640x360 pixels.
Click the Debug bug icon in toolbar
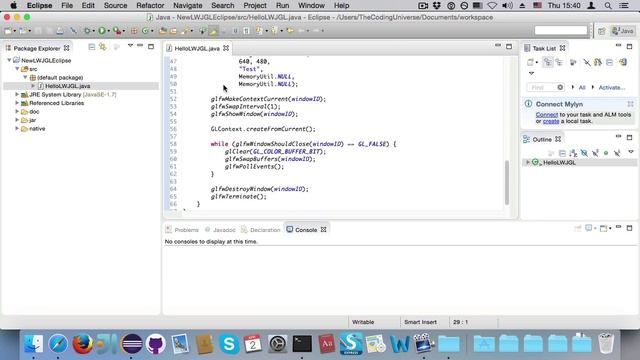87,31
